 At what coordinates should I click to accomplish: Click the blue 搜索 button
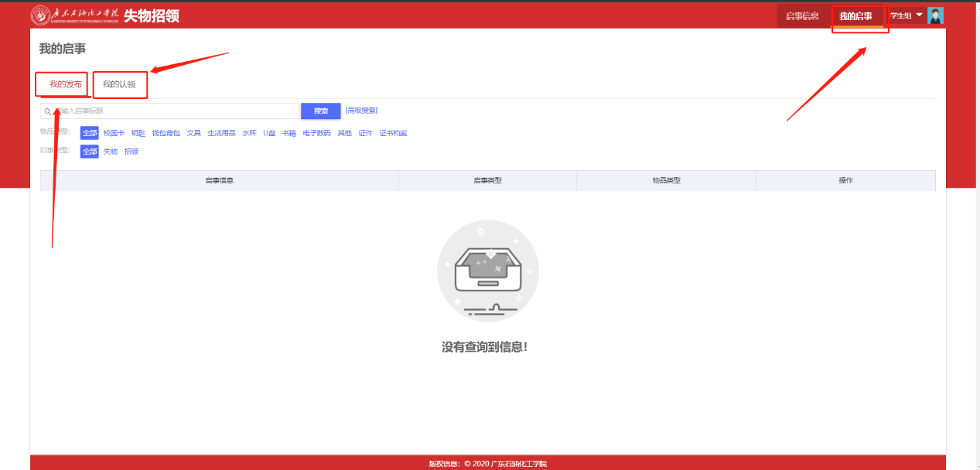(x=321, y=111)
